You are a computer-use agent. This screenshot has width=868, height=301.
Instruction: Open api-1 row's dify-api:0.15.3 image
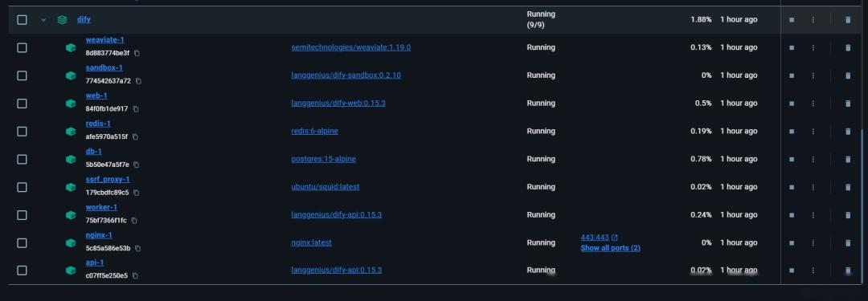(x=336, y=270)
